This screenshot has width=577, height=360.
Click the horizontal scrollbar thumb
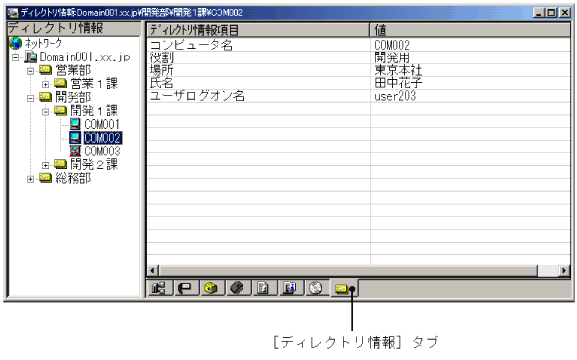click(348, 271)
